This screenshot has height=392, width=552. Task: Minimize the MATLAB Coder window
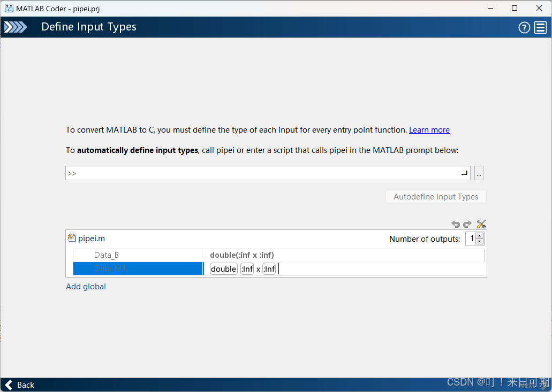click(x=490, y=8)
